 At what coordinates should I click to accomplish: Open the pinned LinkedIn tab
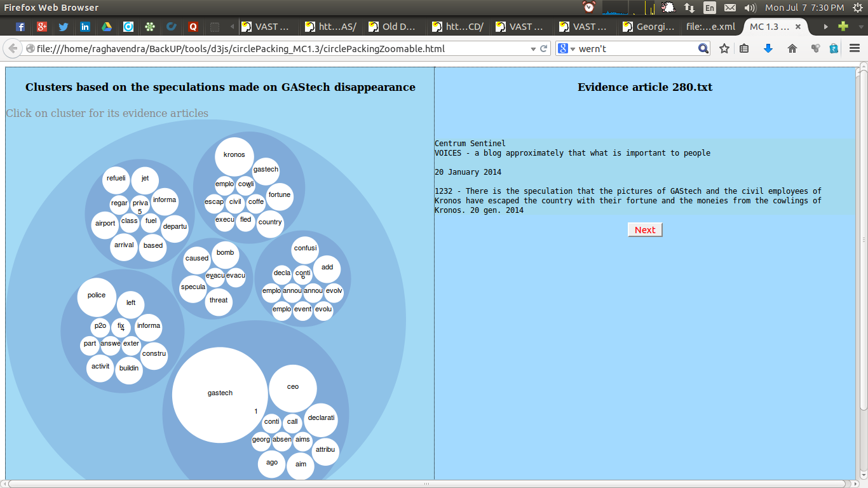[x=85, y=27]
